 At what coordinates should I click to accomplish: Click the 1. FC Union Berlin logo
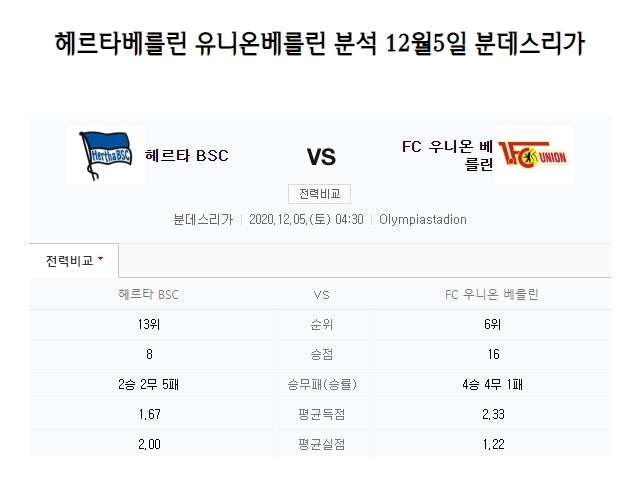pos(534,155)
